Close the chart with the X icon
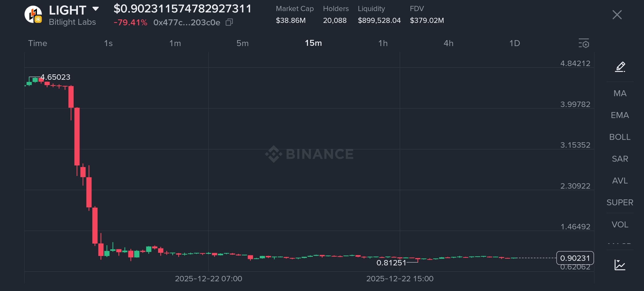 [617, 15]
